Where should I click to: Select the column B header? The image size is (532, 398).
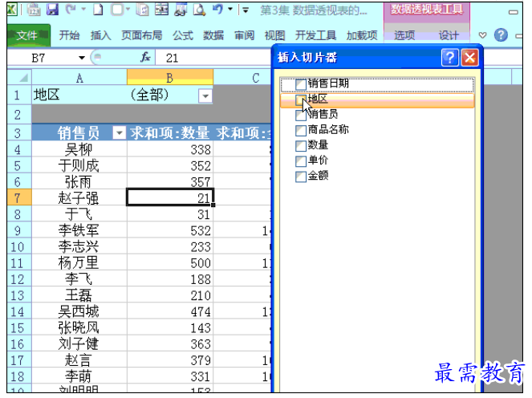169,77
